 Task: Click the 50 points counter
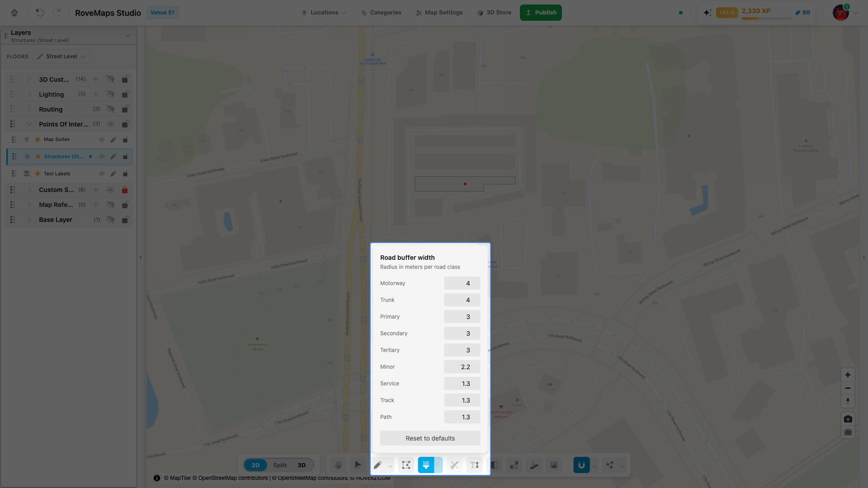click(x=802, y=13)
